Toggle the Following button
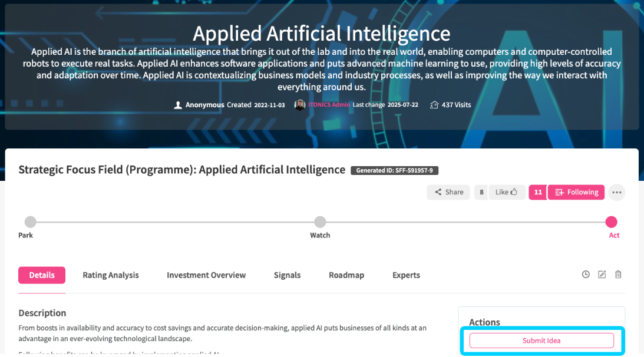Image resolution: width=644 pixels, height=357 pixels. tap(576, 192)
